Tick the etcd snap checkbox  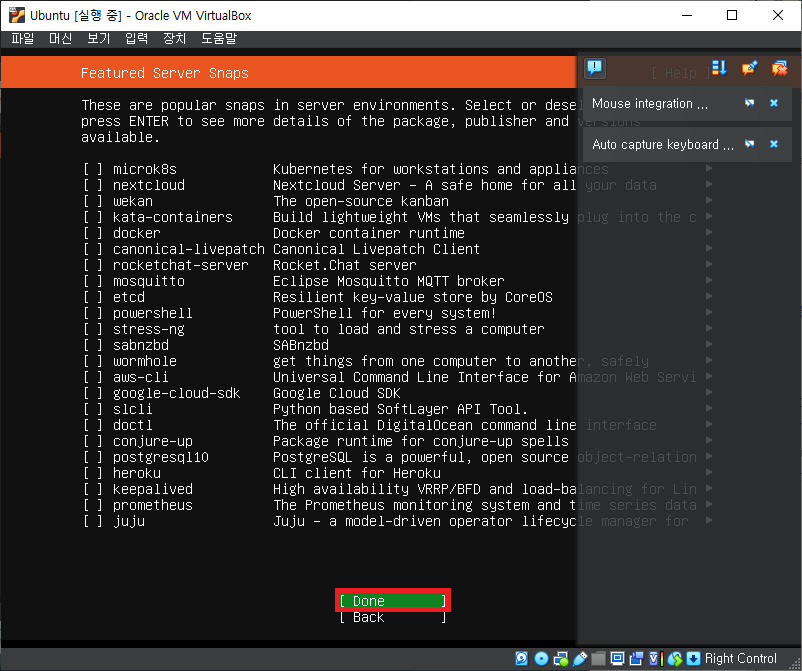[x=93, y=297]
